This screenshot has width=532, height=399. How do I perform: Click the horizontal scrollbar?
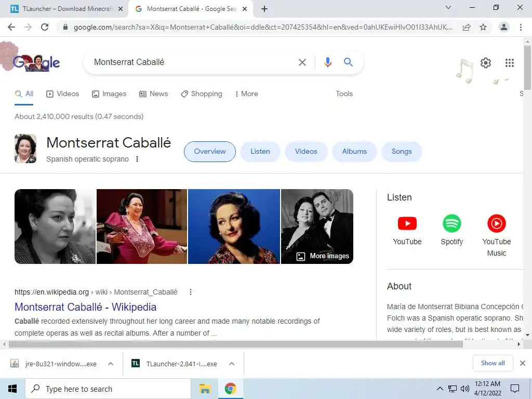click(x=236, y=344)
